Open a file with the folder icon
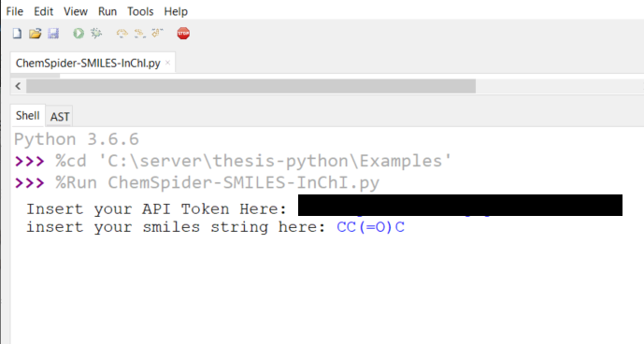 (36, 34)
